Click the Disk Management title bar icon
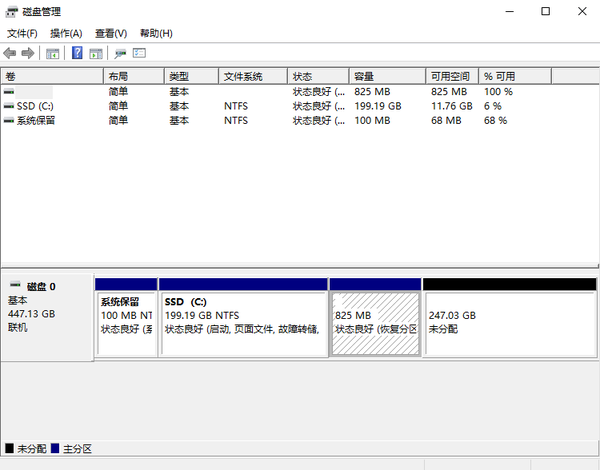600x470 pixels. [x=11, y=12]
